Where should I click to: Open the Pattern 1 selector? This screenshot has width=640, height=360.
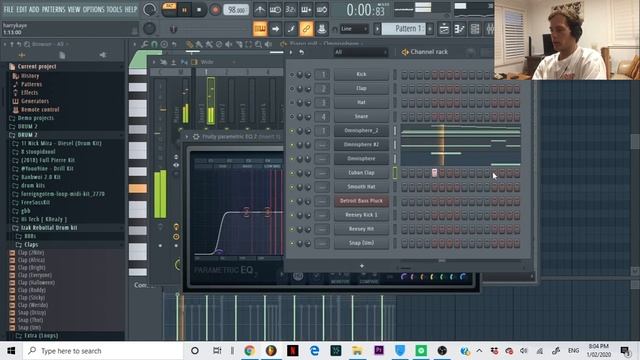click(405, 29)
